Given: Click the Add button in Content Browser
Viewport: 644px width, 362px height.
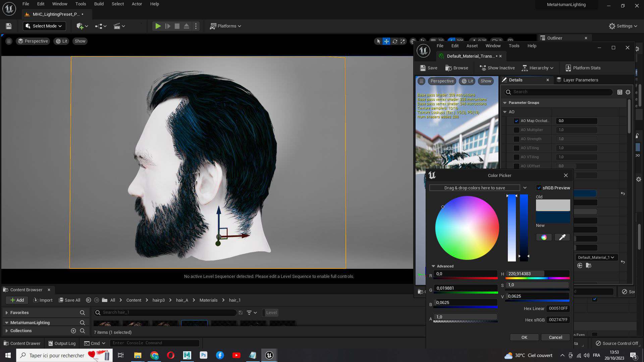Looking at the screenshot, I should tap(17, 300).
